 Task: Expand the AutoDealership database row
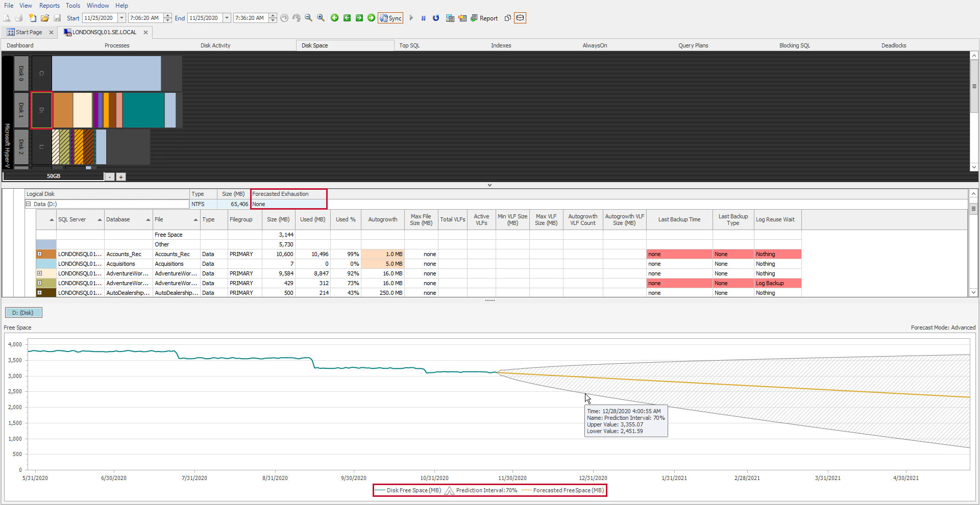point(39,293)
